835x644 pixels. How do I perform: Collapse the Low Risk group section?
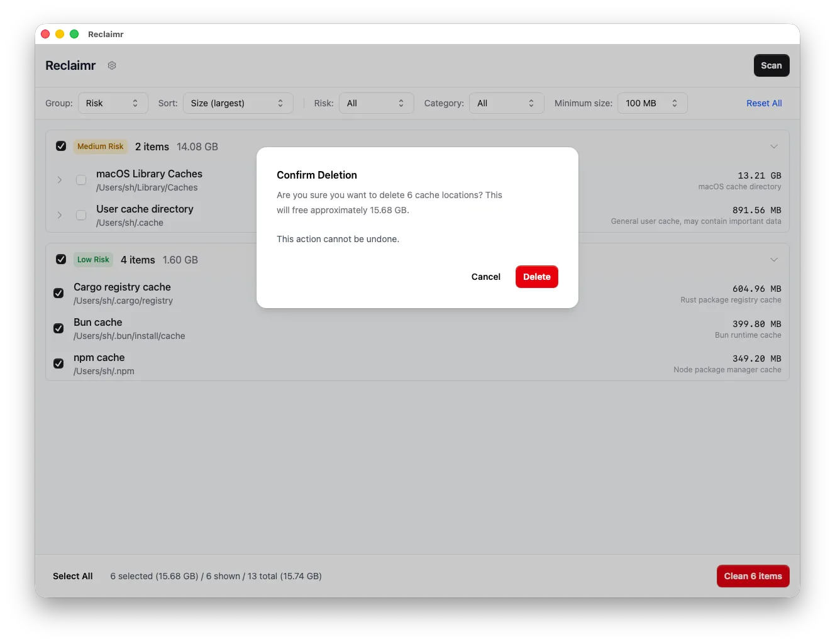(x=774, y=259)
